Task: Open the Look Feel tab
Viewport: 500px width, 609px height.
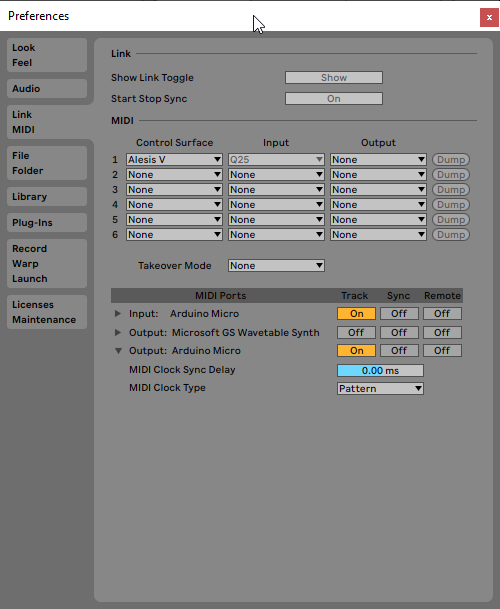Action: coord(47,55)
